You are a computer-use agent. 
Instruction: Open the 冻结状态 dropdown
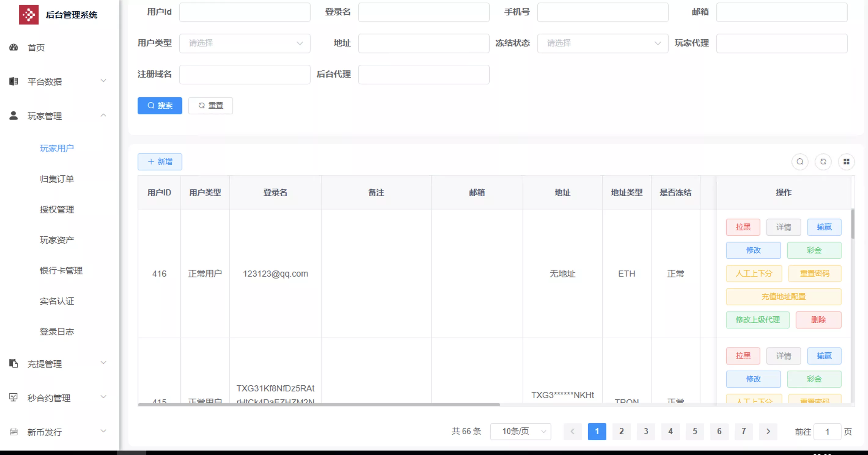click(602, 43)
